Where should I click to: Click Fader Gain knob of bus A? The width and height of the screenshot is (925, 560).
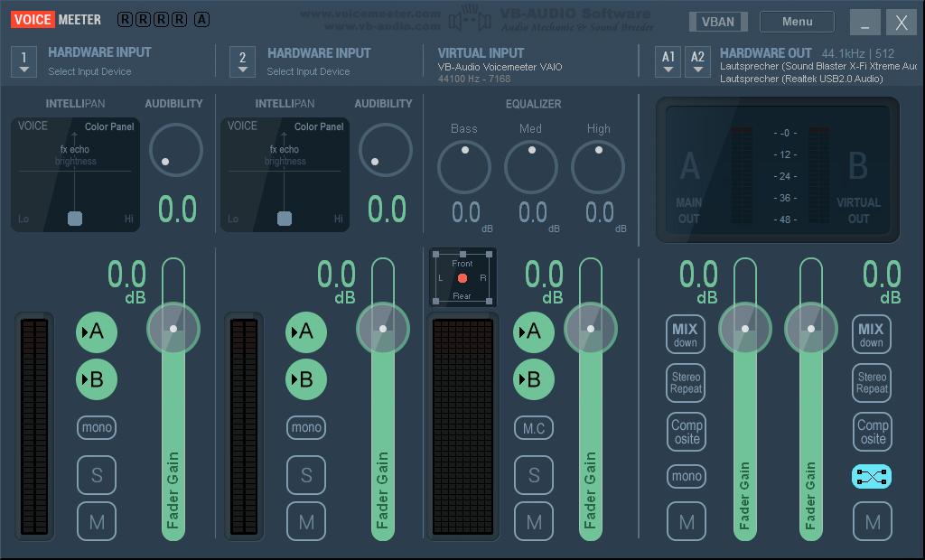tap(745, 329)
